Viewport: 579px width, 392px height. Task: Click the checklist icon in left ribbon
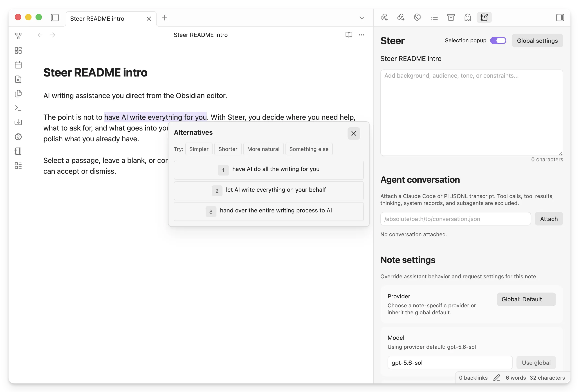pyautogui.click(x=18, y=165)
